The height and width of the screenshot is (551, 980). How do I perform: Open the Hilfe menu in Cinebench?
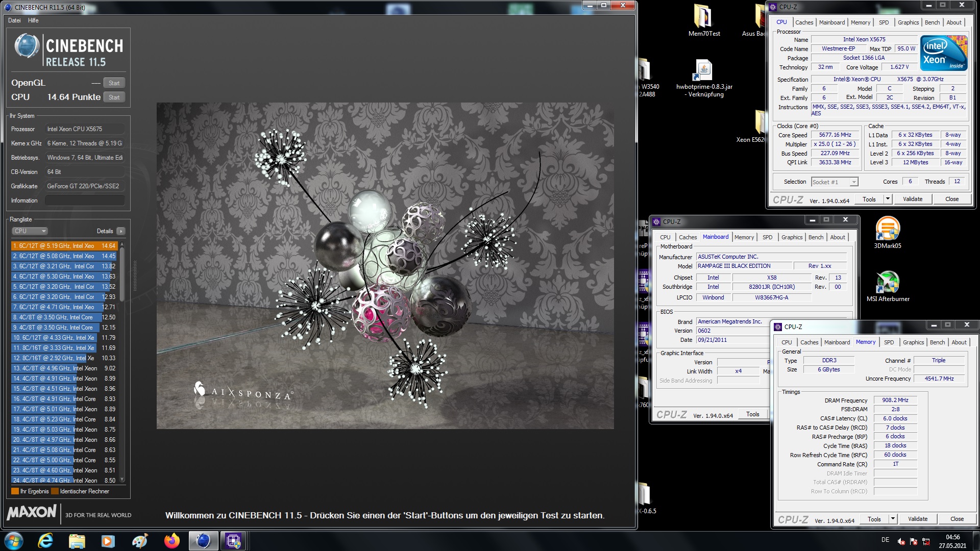pos(33,20)
